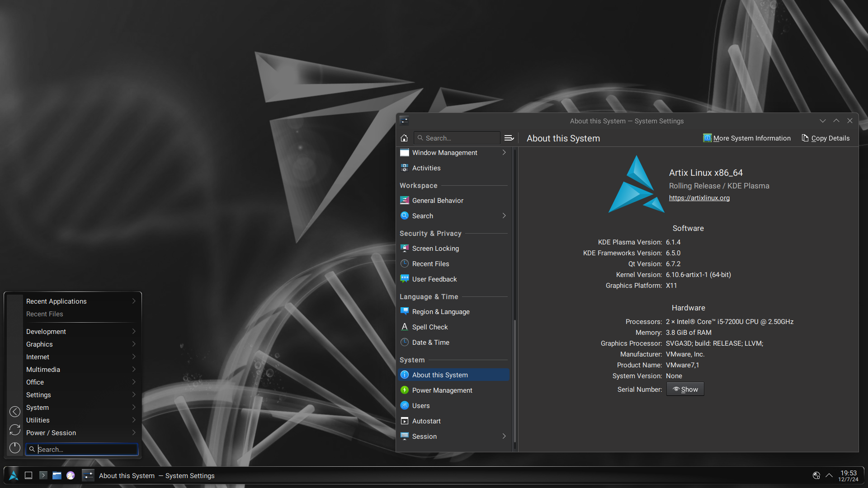Show hidden system tray icons

[x=829, y=475]
